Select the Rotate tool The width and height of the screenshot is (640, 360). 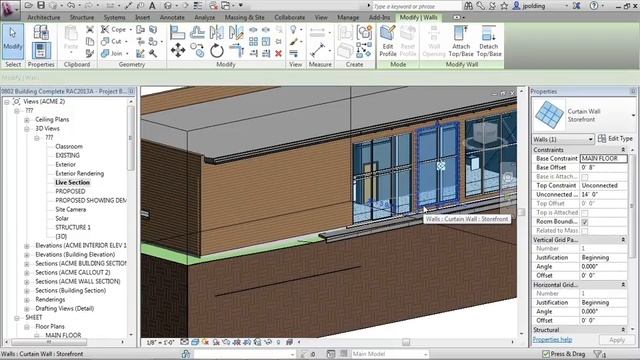click(x=217, y=51)
